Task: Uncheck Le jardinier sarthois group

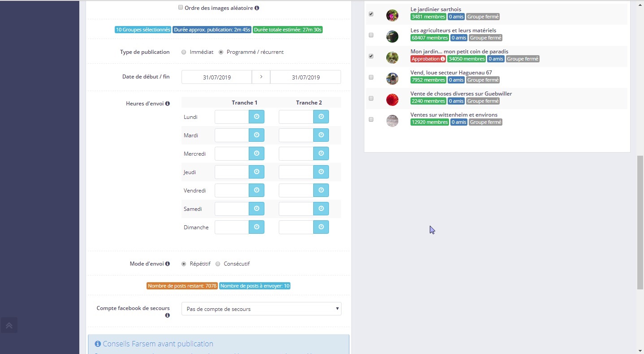Action: [x=371, y=14]
